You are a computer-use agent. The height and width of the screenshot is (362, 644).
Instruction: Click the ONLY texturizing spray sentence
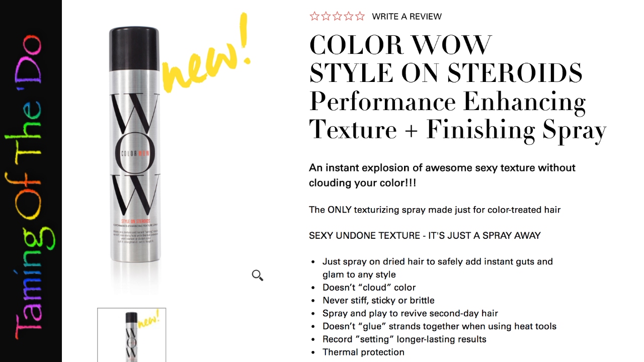click(x=435, y=210)
